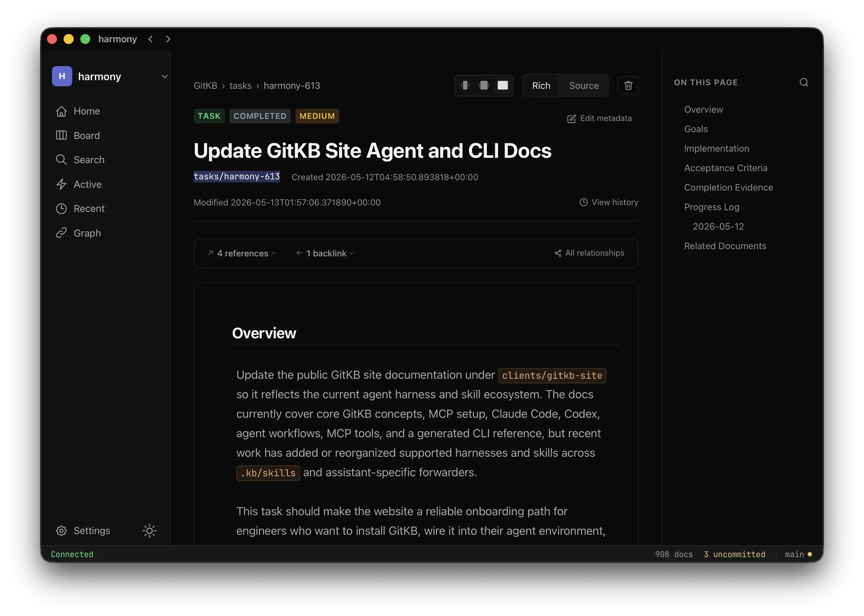Click Edit metadata
The height and width of the screenshot is (616, 864).
(x=600, y=118)
